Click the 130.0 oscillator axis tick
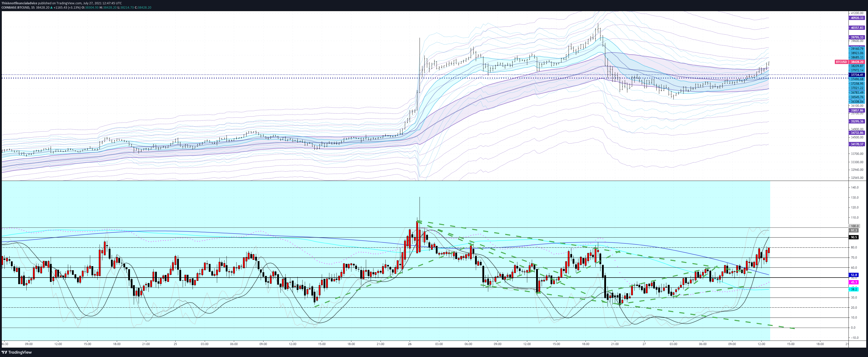Viewport: 868px width, 357px height. coord(855,198)
